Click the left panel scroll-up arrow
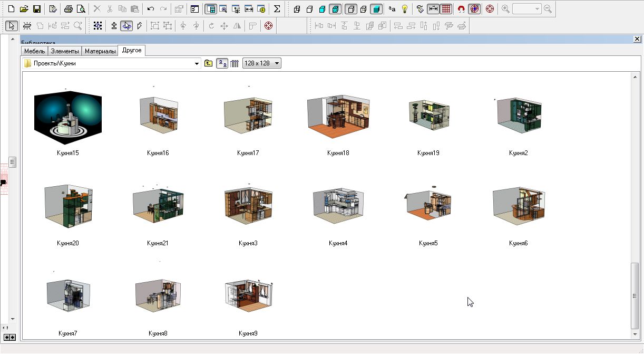The height and width of the screenshot is (354, 644). [13, 39]
